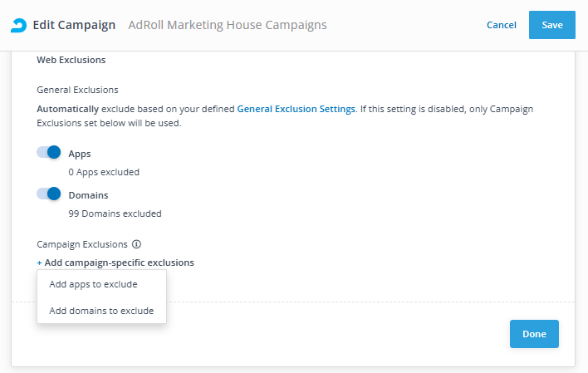The width and height of the screenshot is (588, 373).
Task: Click the Web Exclusions heading
Action: tap(71, 60)
